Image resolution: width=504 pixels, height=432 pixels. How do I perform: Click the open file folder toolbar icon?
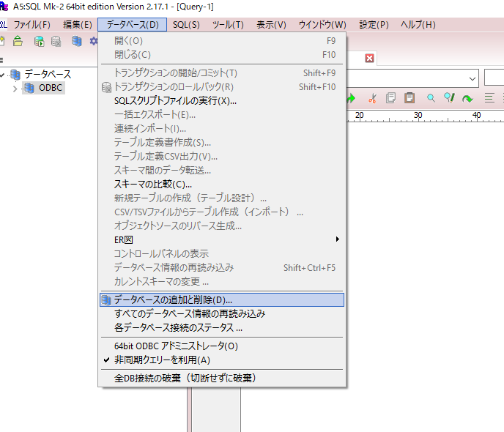(x=18, y=41)
